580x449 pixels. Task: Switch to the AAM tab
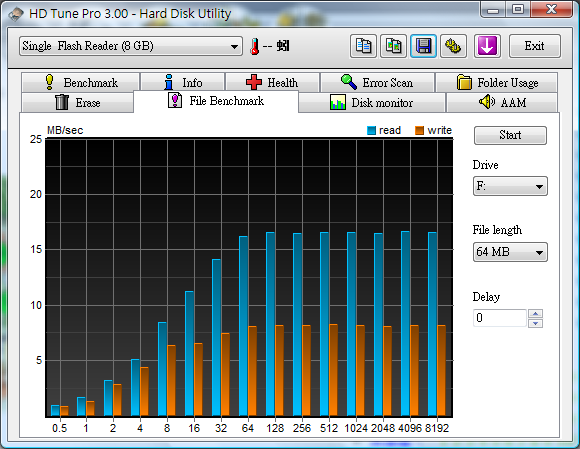pos(502,102)
